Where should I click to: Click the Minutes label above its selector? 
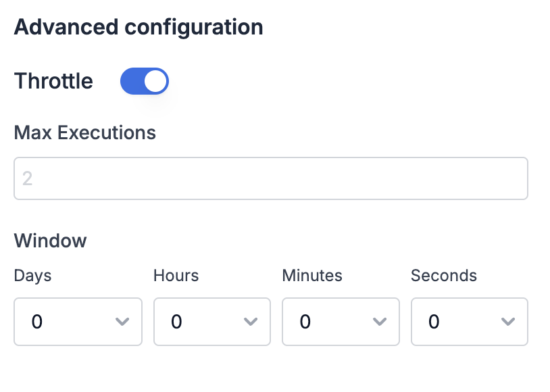coord(312,276)
